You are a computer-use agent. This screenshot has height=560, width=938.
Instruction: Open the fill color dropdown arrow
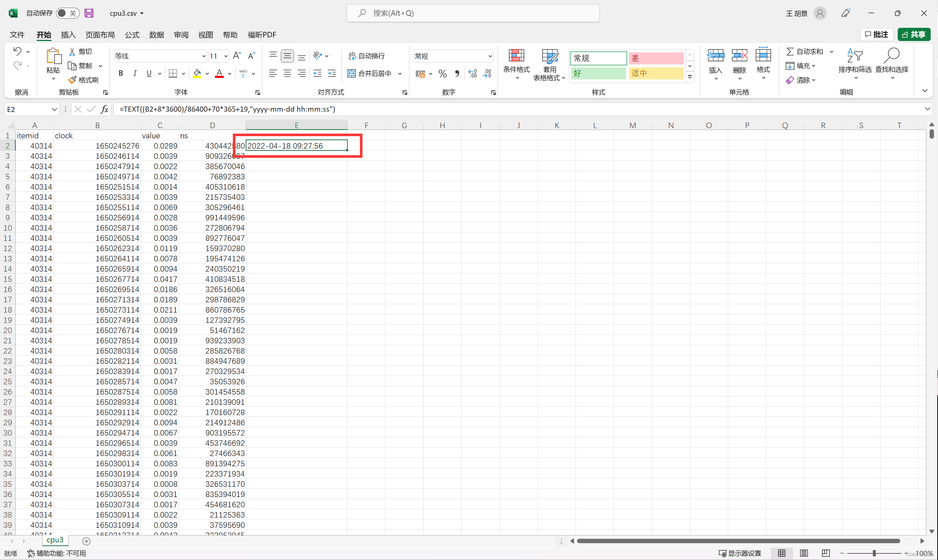click(207, 73)
